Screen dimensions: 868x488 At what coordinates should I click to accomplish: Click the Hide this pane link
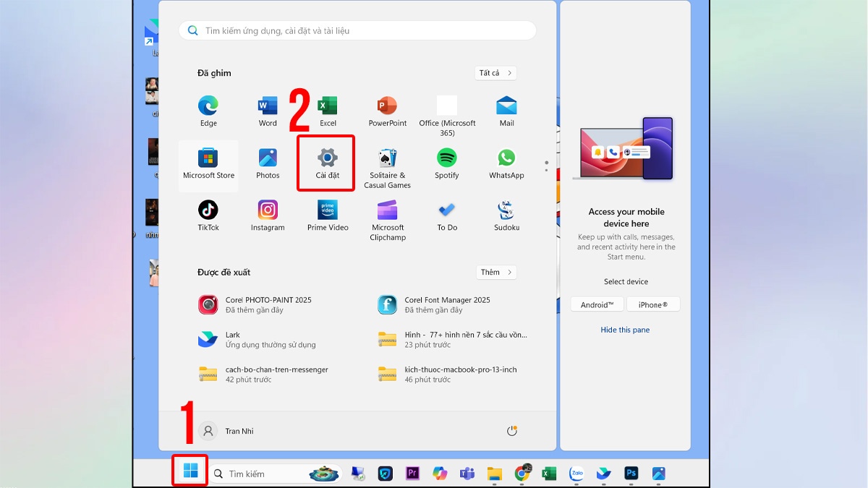click(x=625, y=330)
